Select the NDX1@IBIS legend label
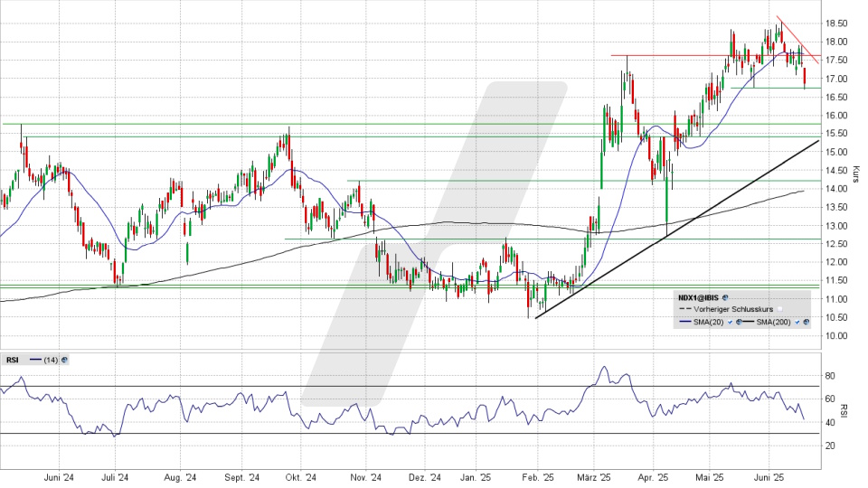 [699, 297]
